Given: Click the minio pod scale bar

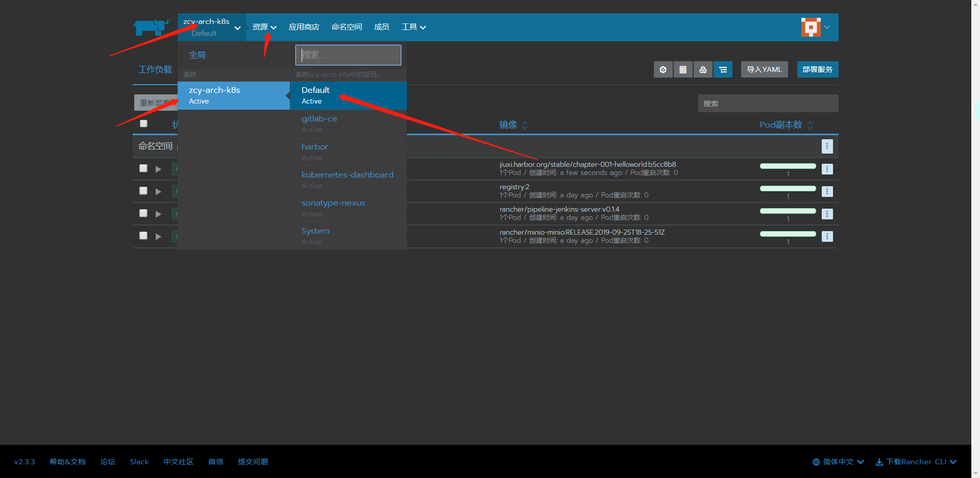Looking at the screenshot, I should (x=788, y=234).
